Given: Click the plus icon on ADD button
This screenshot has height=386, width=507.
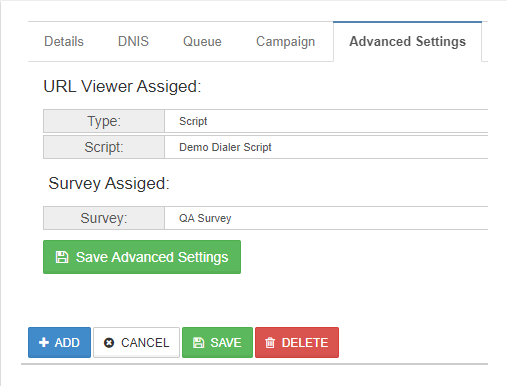Looking at the screenshot, I should coord(44,342).
